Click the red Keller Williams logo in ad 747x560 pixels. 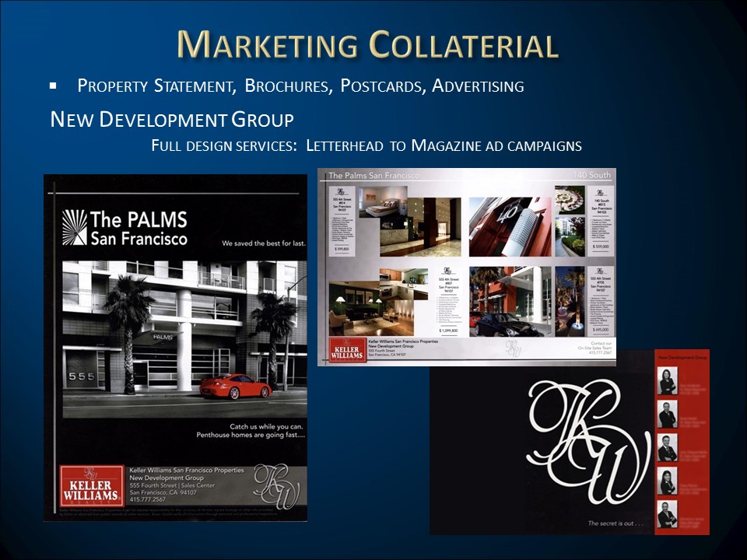tap(92, 486)
